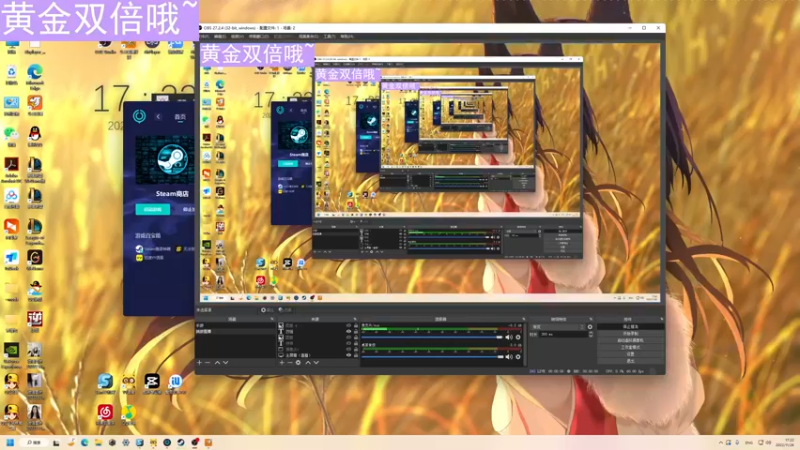Toggle visibility eye of the second source row
The height and width of the screenshot is (450, 800).
(349, 332)
